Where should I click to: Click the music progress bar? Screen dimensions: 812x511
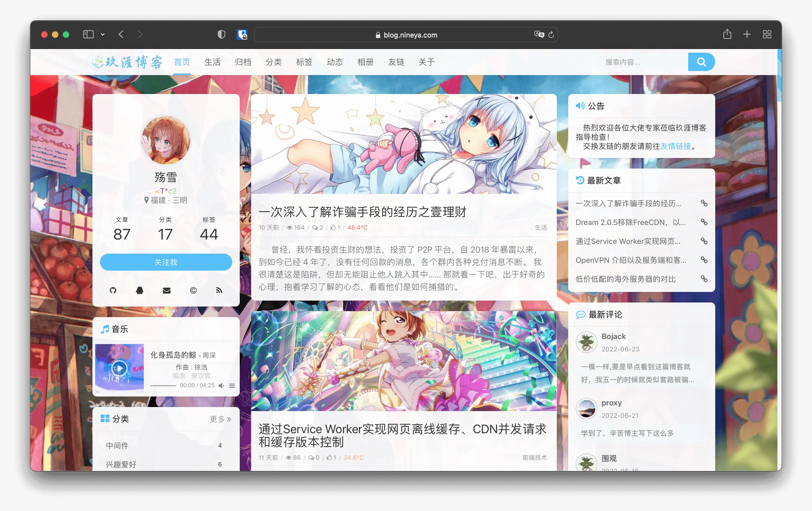click(x=163, y=385)
